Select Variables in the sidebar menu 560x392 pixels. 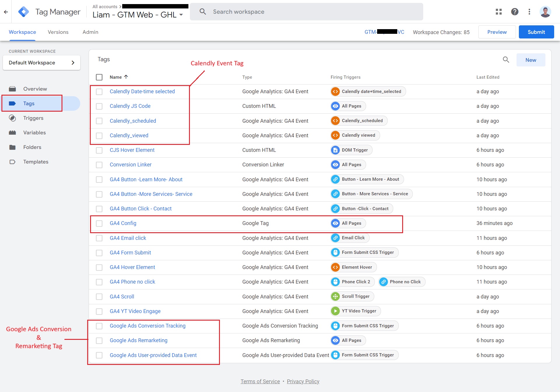[x=34, y=133]
